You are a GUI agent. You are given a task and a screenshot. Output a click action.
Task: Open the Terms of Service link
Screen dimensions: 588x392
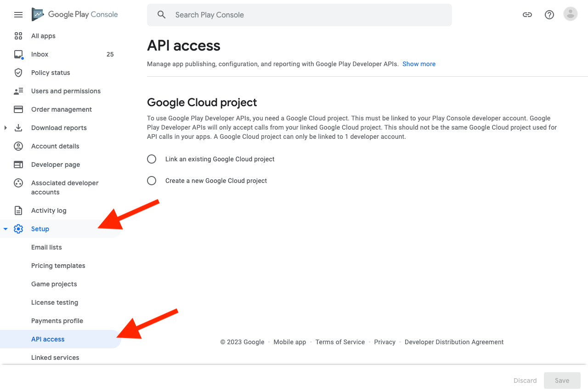point(340,342)
